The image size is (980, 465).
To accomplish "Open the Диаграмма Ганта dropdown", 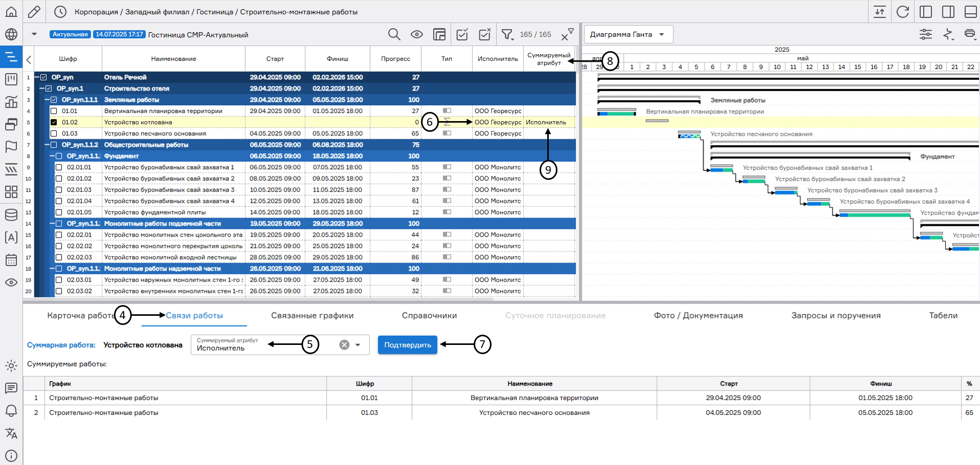I will pos(628,34).
